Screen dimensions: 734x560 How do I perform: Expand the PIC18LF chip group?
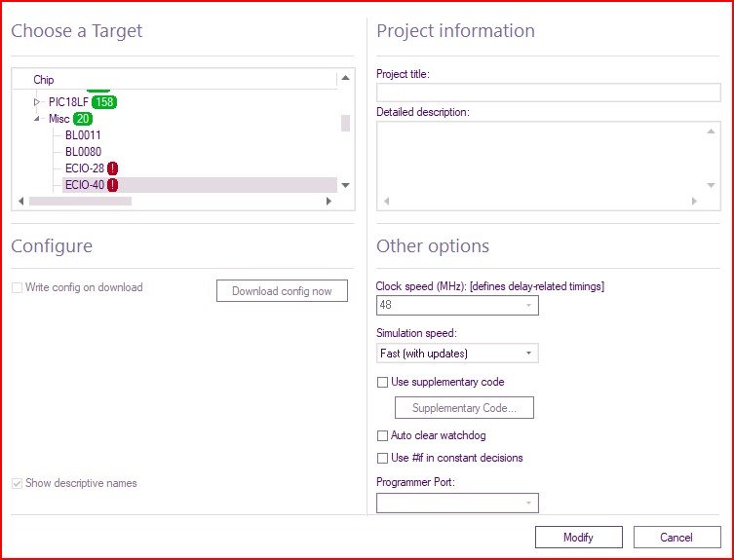pos(37,102)
